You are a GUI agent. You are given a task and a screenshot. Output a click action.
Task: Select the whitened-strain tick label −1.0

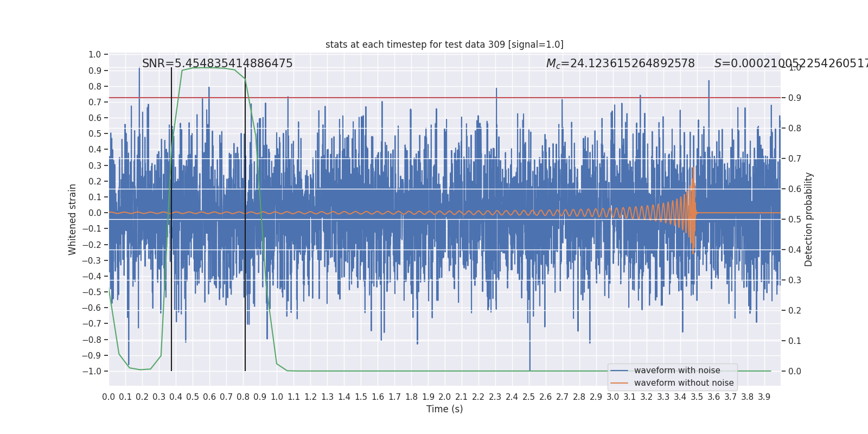point(92,371)
